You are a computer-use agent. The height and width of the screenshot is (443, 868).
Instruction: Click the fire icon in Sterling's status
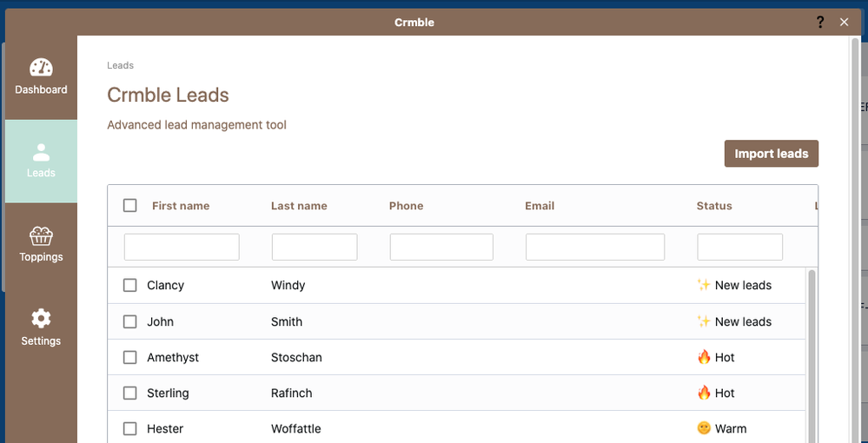click(704, 393)
